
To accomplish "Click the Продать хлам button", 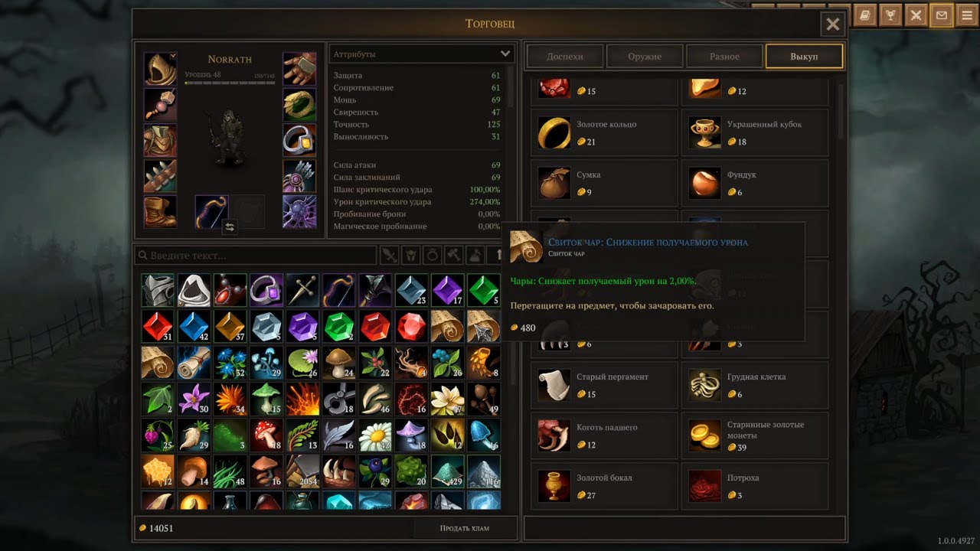I will pyautogui.click(x=465, y=528).
